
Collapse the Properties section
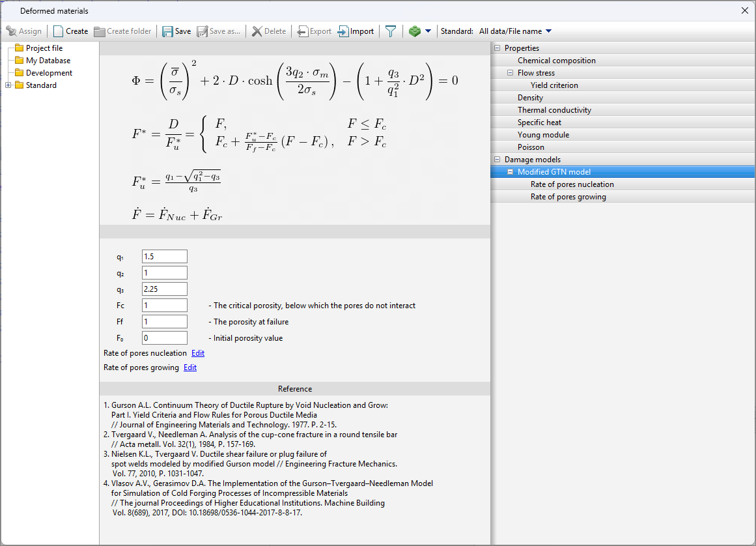(x=497, y=48)
